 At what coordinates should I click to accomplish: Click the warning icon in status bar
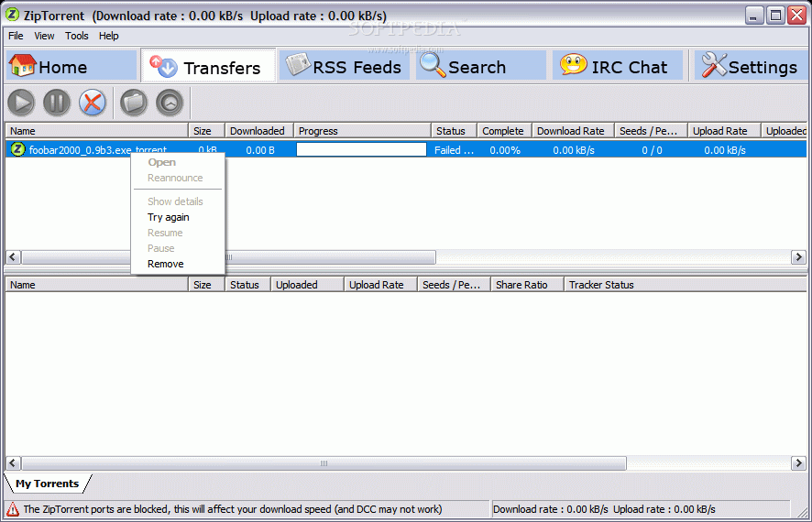point(13,509)
